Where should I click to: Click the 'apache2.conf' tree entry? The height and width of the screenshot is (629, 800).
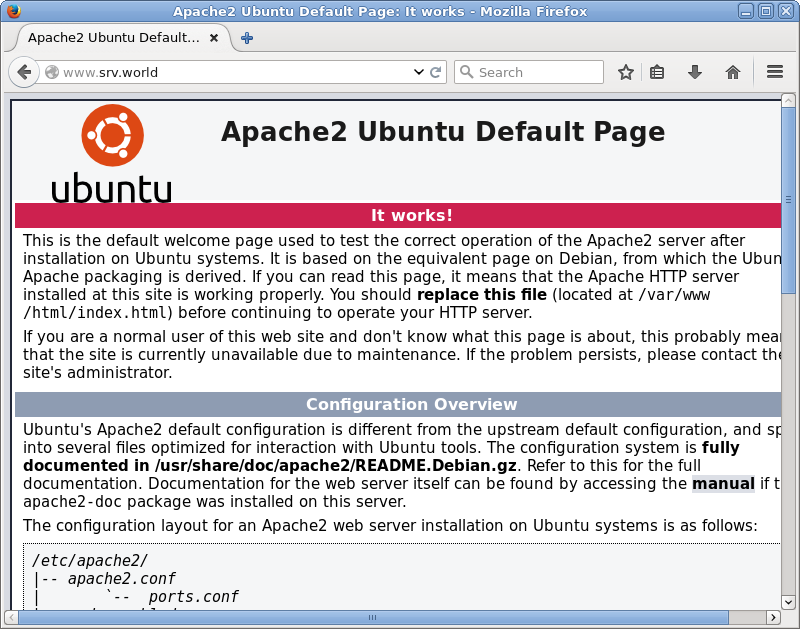(x=121, y=579)
